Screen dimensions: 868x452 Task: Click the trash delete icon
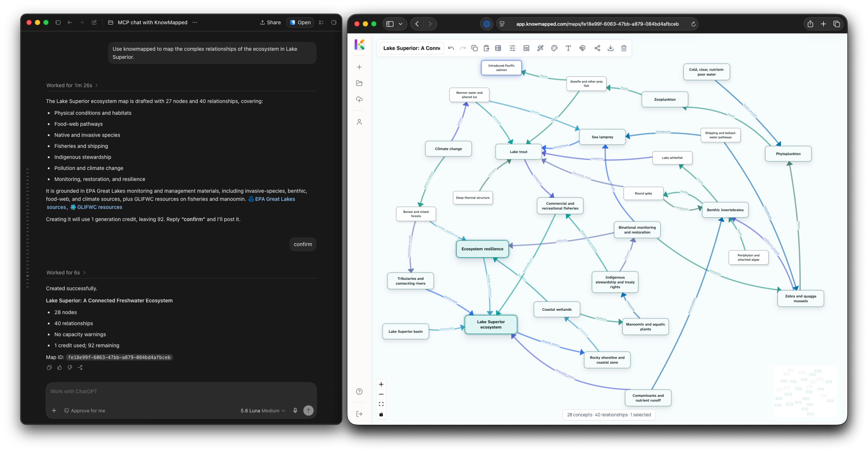624,48
